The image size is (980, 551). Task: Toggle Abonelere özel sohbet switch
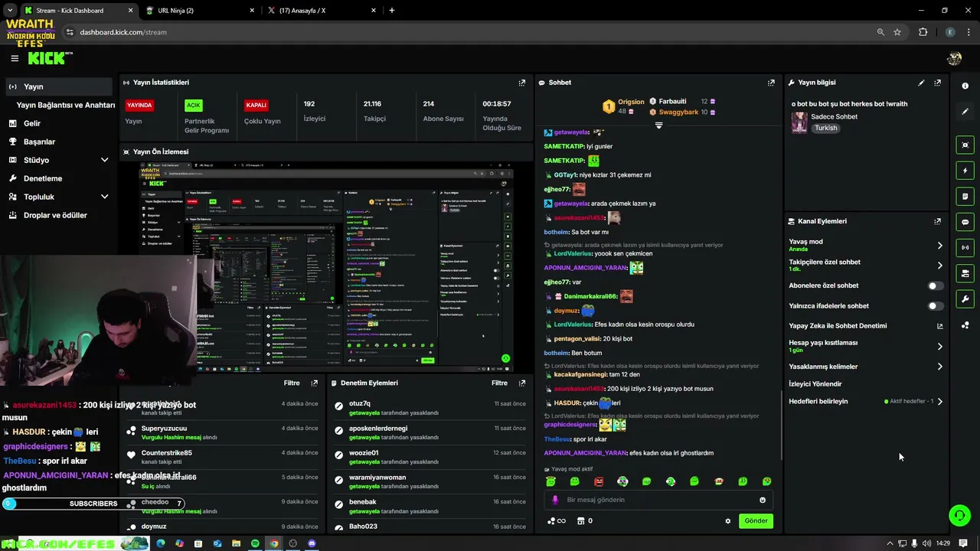(x=935, y=285)
